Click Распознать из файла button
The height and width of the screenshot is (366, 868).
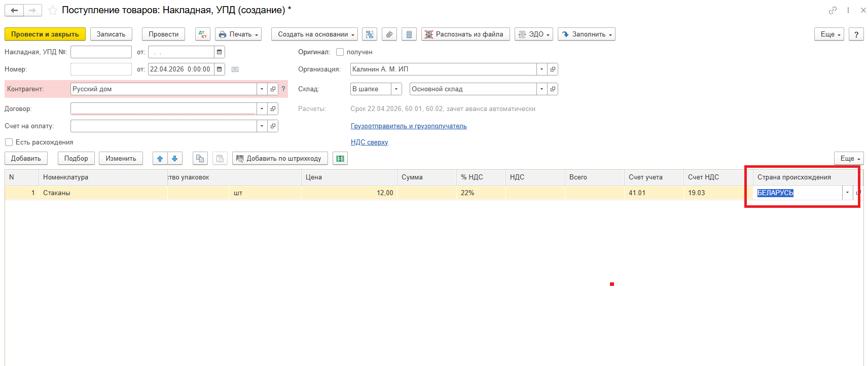464,34
